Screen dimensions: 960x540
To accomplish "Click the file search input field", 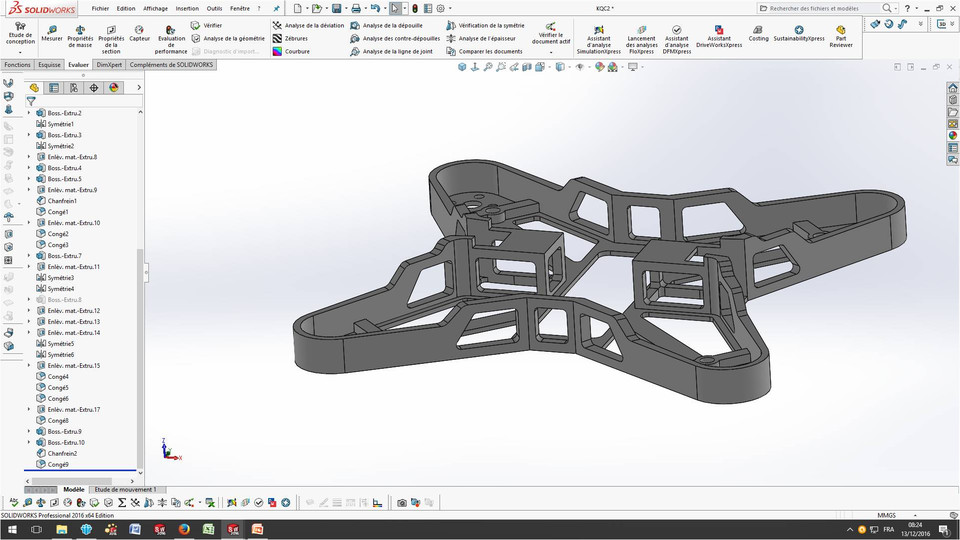I will point(812,8).
